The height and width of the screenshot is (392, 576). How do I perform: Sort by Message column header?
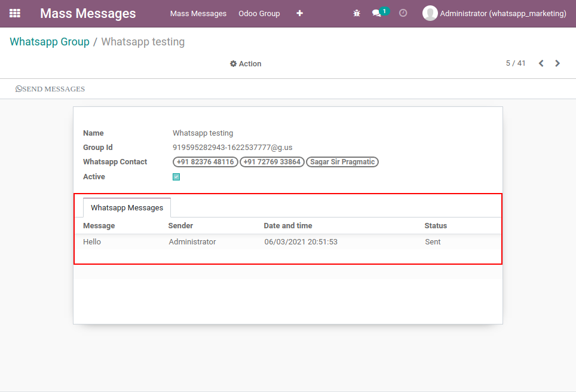(99, 225)
